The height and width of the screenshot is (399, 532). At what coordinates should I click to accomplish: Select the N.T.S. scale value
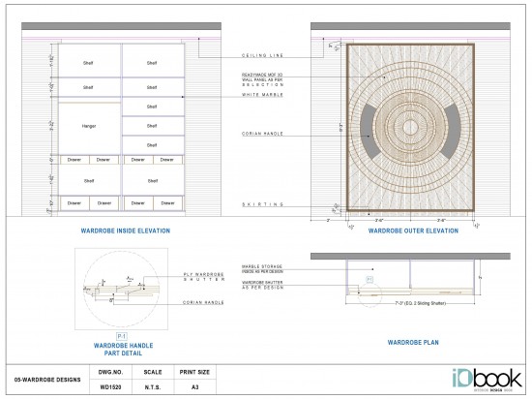coord(153,387)
